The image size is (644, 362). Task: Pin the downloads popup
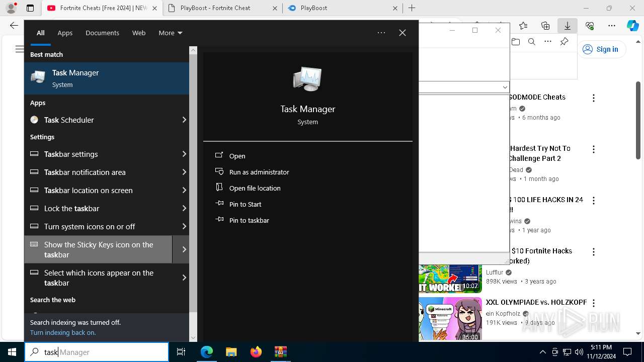564,42
